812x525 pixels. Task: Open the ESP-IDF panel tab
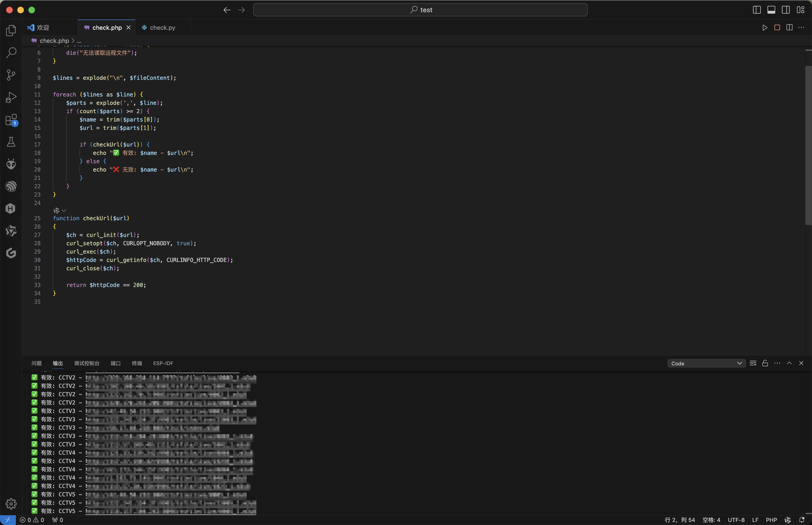(163, 363)
